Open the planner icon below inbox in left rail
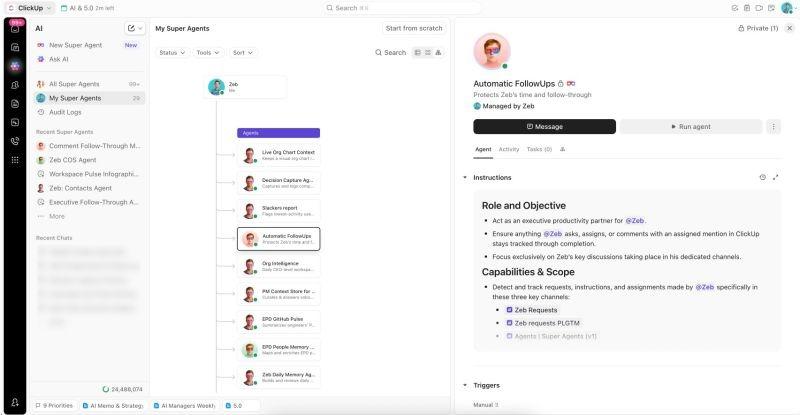The height and width of the screenshot is (415, 800). [x=15, y=47]
